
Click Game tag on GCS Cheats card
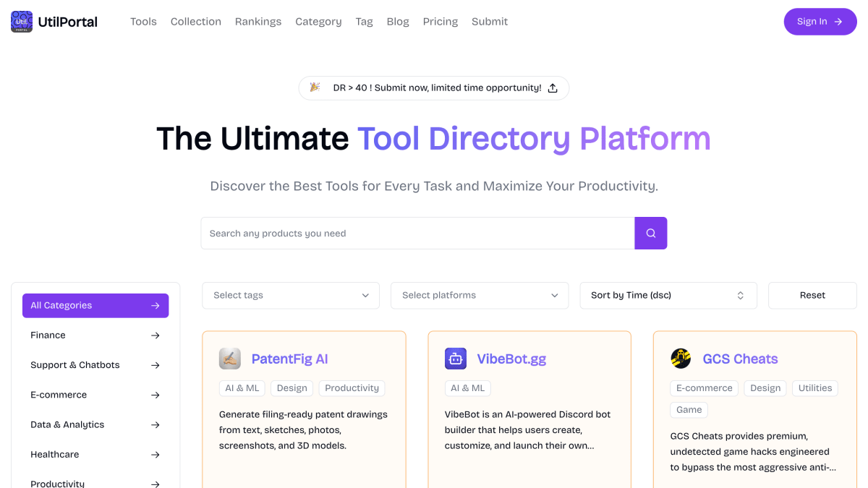[x=689, y=410]
